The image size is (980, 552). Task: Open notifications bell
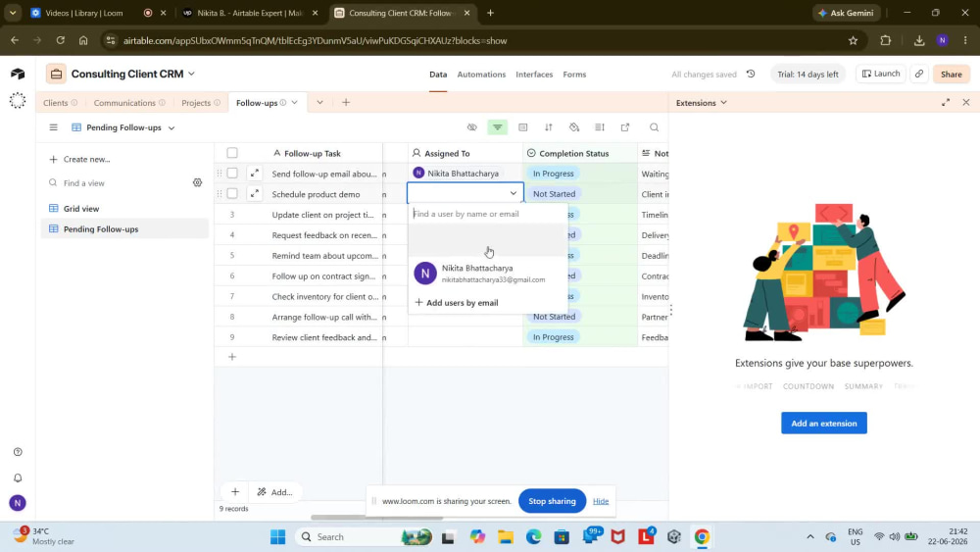(18, 478)
